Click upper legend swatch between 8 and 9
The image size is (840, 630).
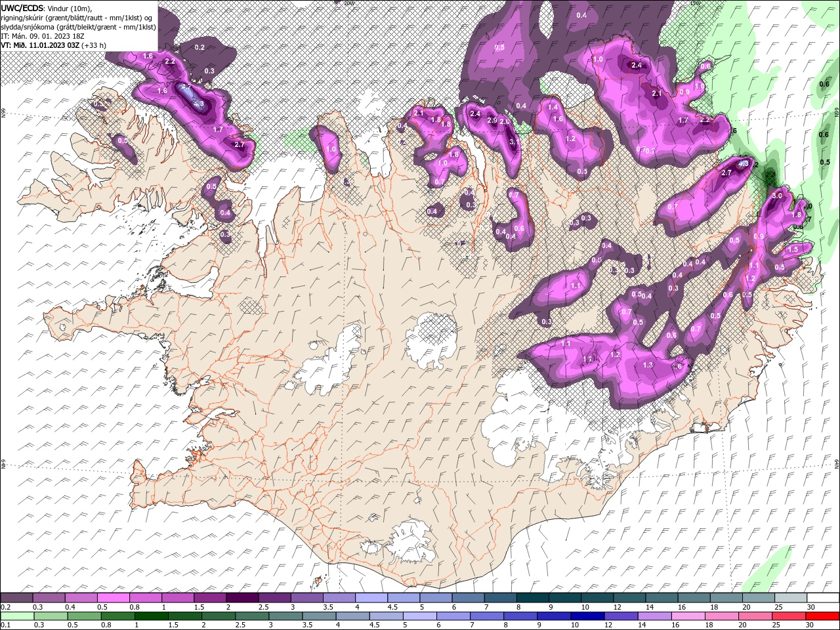tap(534, 598)
